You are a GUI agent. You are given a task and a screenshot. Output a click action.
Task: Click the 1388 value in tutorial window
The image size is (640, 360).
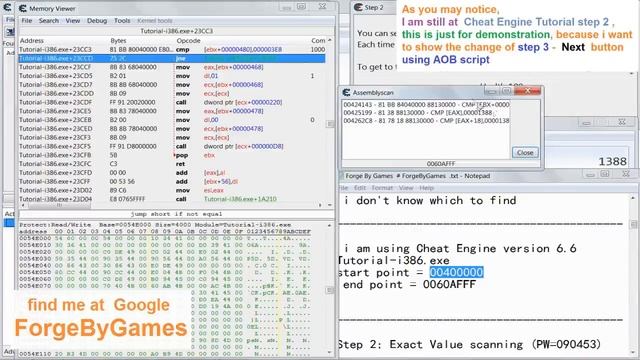(x=612, y=162)
